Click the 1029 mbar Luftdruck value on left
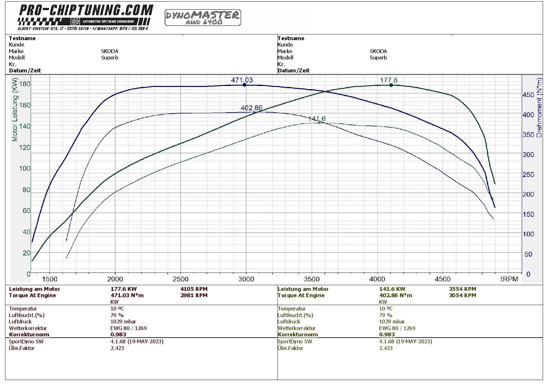The width and height of the screenshot is (555, 392). 123,322
